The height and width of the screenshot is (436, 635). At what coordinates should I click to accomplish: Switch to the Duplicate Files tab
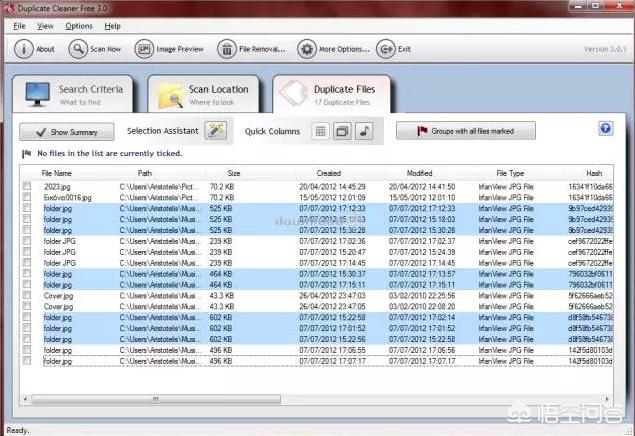tap(332, 94)
